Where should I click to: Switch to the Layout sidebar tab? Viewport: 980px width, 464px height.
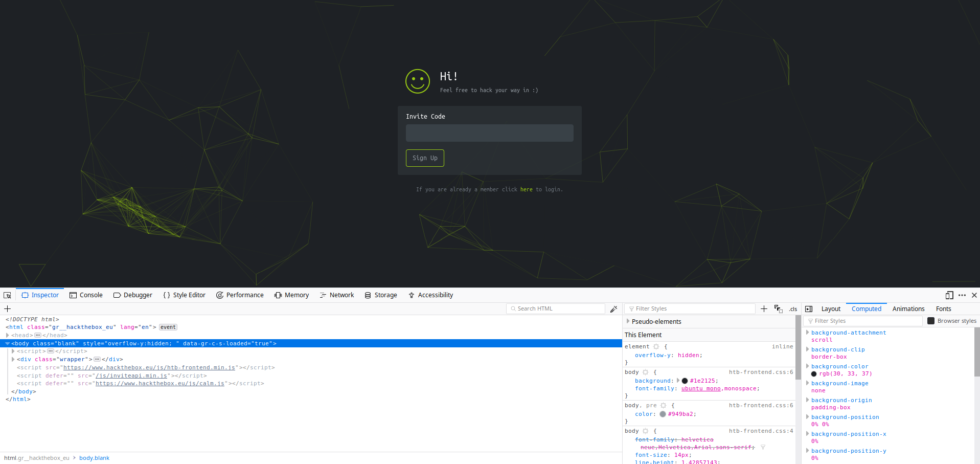(x=831, y=309)
